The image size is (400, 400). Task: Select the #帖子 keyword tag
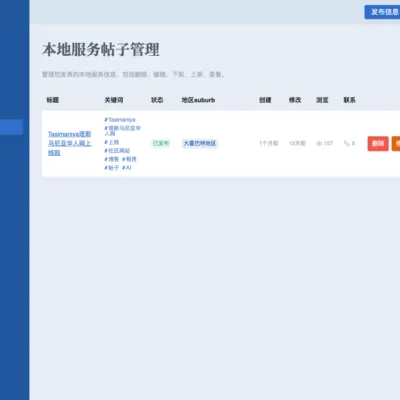pos(112,168)
